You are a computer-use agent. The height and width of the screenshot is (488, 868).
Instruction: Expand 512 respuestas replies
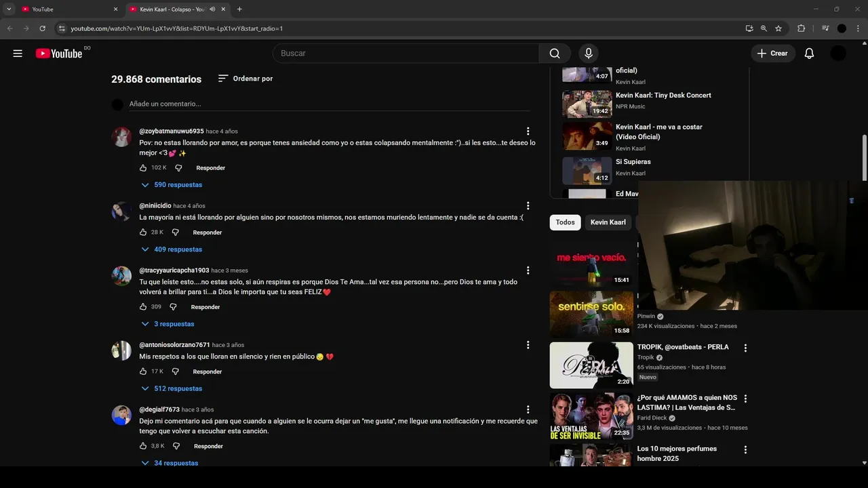(172, 388)
